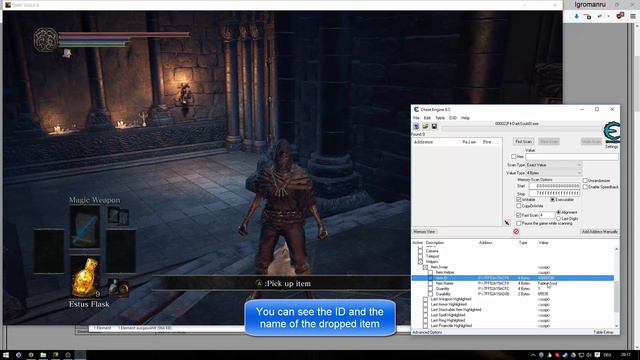The image size is (640, 360).
Task: Click the First Scan button
Action: point(523,142)
